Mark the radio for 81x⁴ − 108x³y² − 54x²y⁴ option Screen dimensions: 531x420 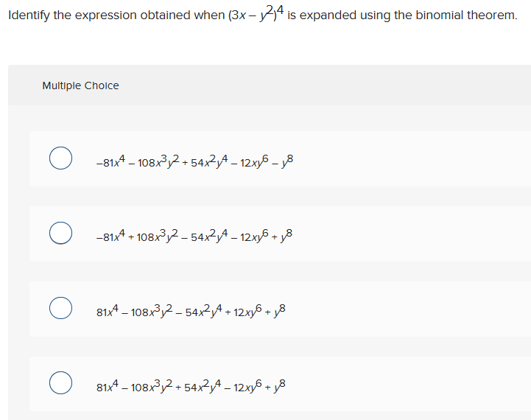(60, 308)
